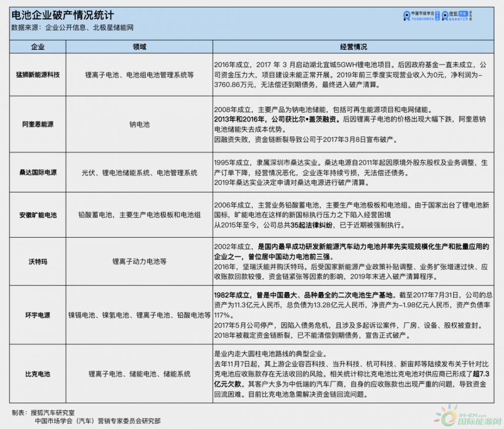Select the 经营情况 column header
Image resolution: width=504 pixels, height=429 pixels.
[x=353, y=47]
